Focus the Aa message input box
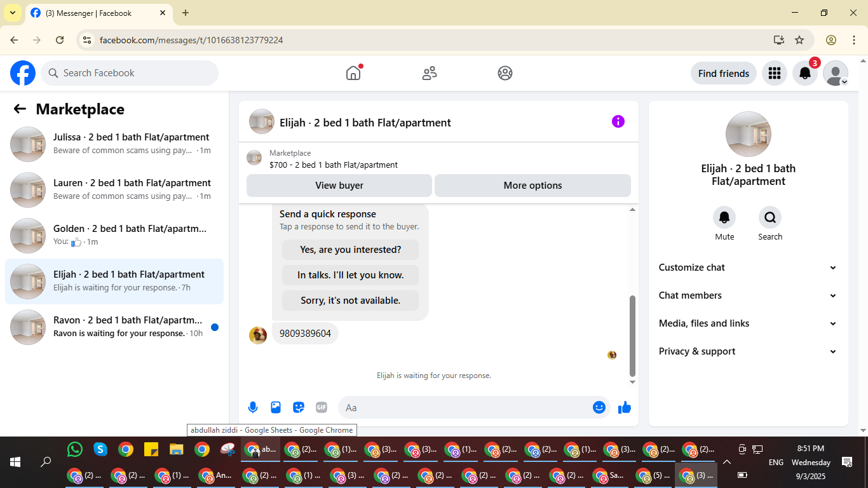 tap(465, 407)
